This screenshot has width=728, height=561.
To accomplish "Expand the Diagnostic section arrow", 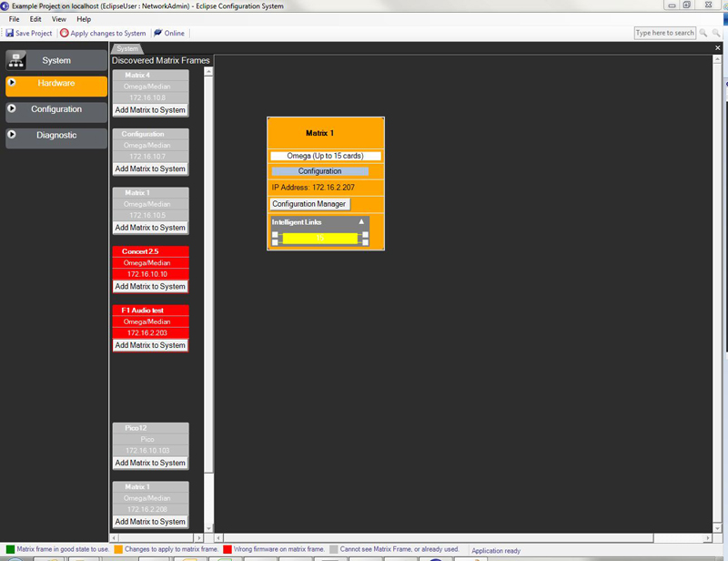I will click(x=12, y=136).
